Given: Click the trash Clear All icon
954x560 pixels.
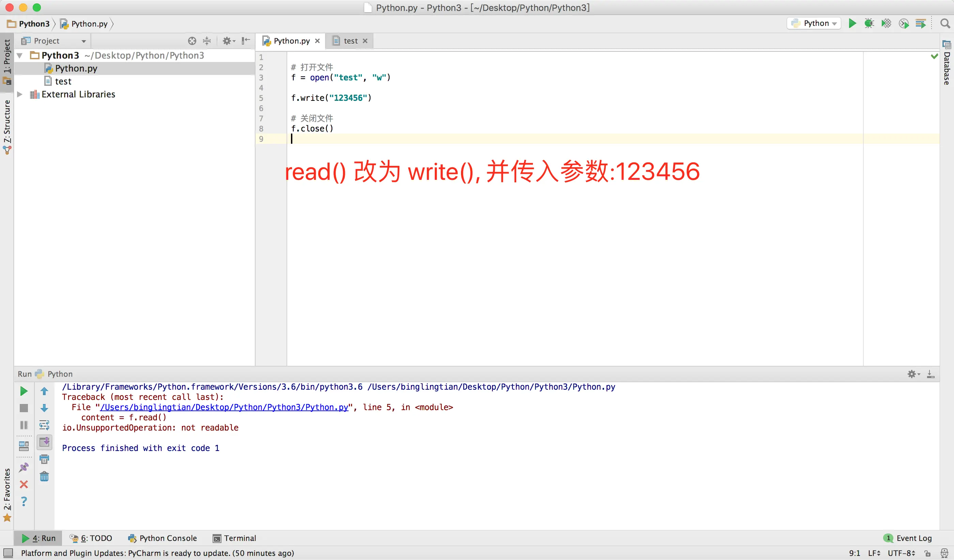Looking at the screenshot, I should [x=44, y=477].
